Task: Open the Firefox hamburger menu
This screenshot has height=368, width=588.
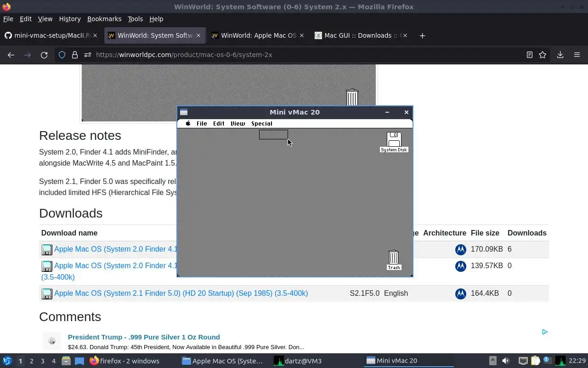Action: pos(577,55)
